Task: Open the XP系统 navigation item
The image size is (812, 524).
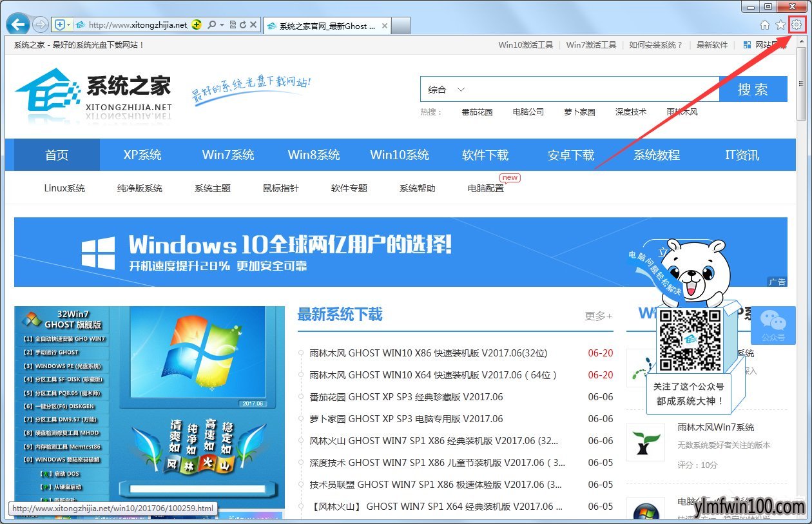Action: coord(142,155)
